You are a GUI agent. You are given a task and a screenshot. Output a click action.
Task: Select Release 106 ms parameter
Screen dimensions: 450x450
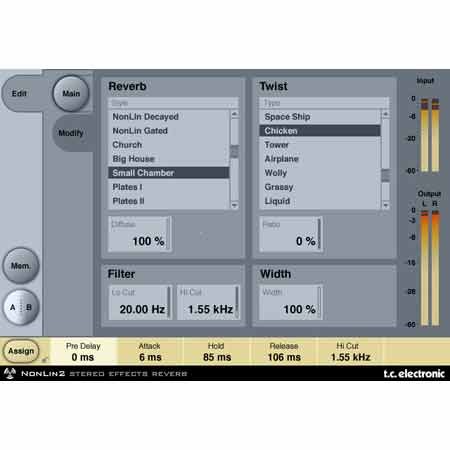[x=284, y=352]
